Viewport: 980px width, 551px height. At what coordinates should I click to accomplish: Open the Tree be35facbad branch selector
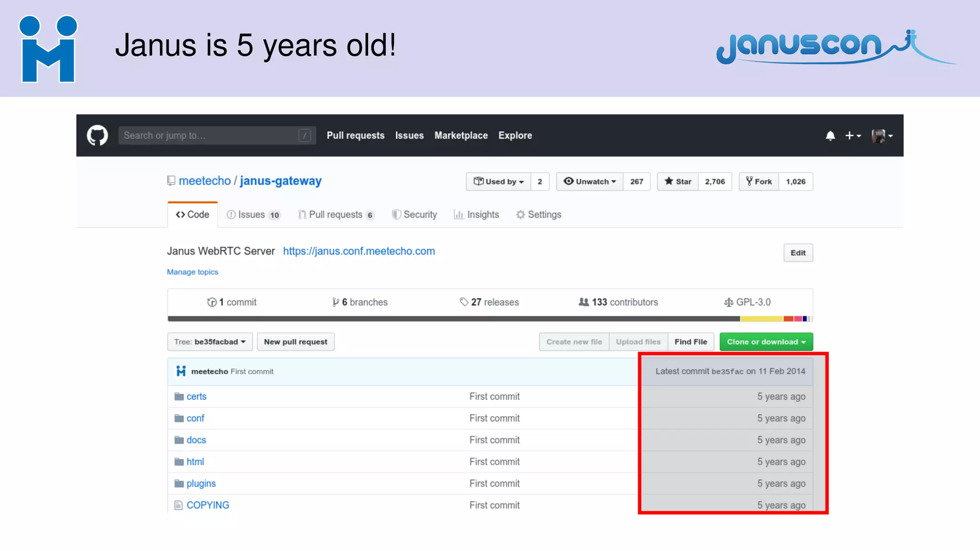(x=210, y=342)
